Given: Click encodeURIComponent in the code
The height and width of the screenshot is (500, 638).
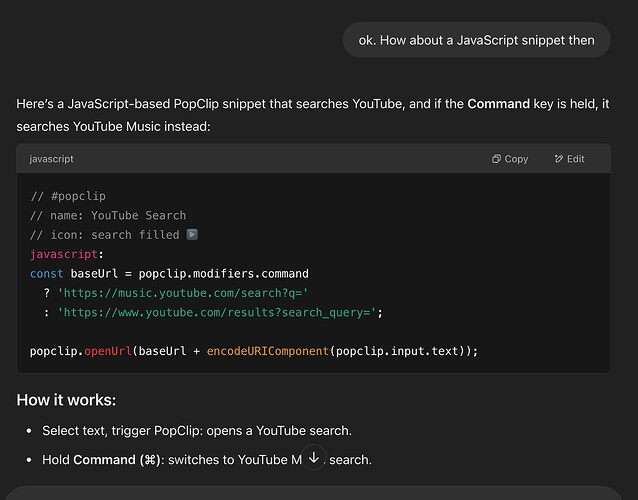Looking at the screenshot, I should click(x=267, y=351).
